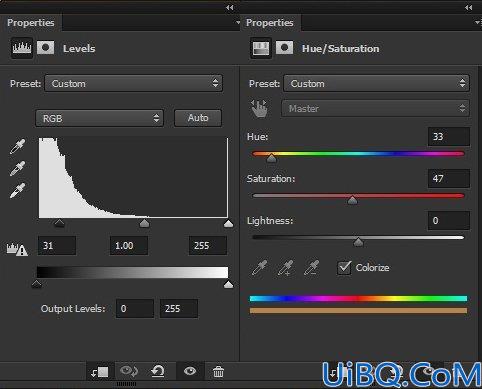
Task: Select the Subtract from Sample eyedropper
Action: coord(311,268)
